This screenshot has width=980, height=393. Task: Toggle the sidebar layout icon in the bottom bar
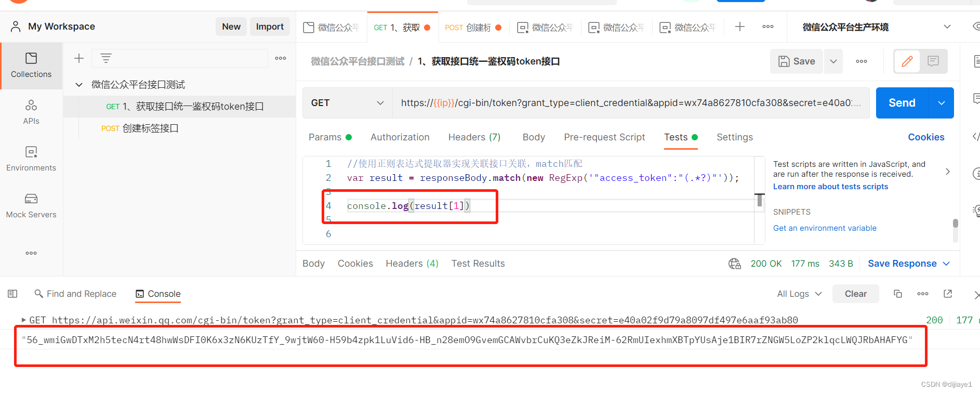(x=12, y=294)
